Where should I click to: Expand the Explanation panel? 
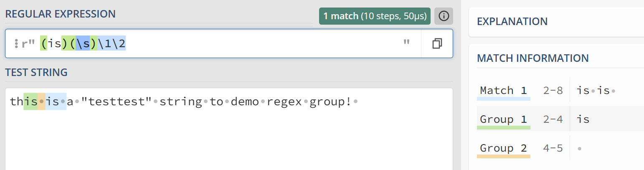pyautogui.click(x=512, y=21)
